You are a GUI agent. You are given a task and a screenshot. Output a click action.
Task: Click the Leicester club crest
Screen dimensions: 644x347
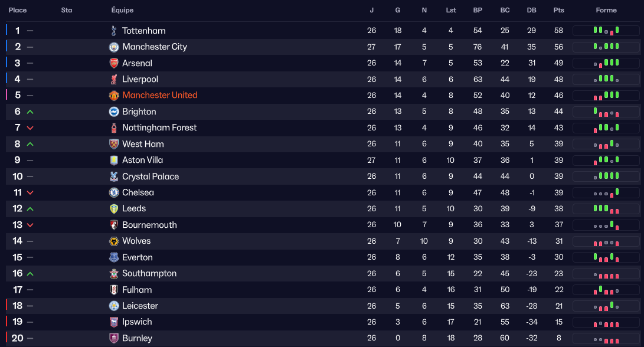pyautogui.click(x=114, y=306)
